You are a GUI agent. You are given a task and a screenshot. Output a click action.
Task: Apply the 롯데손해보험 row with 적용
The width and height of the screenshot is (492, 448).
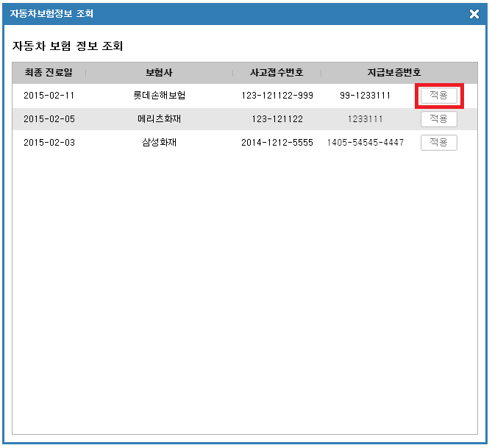[438, 96]
